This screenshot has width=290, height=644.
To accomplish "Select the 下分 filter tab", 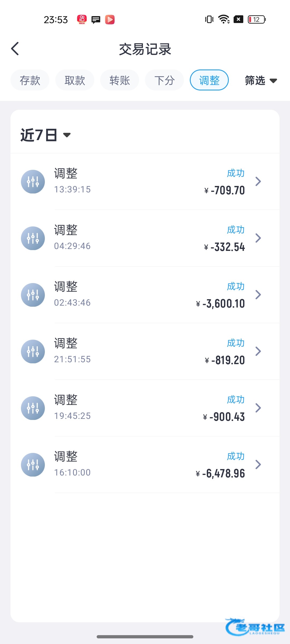I will coord(164,80).
